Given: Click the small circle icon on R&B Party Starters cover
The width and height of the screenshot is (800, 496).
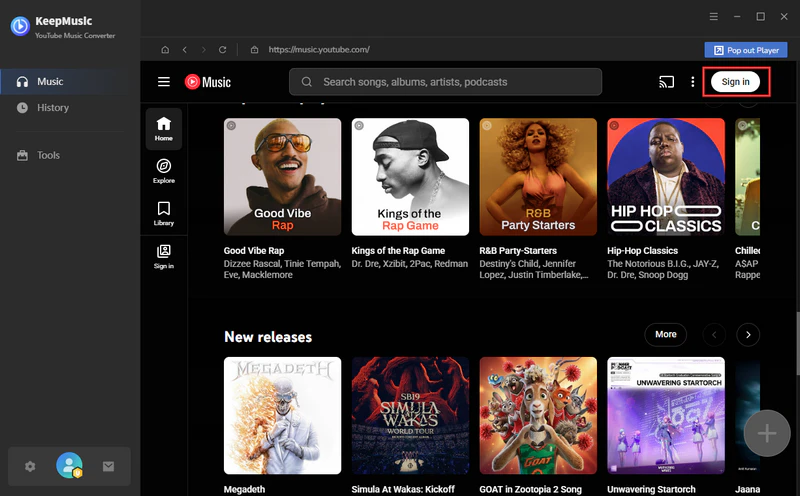Looking at the screenshot, I should (x=487, y=126).
